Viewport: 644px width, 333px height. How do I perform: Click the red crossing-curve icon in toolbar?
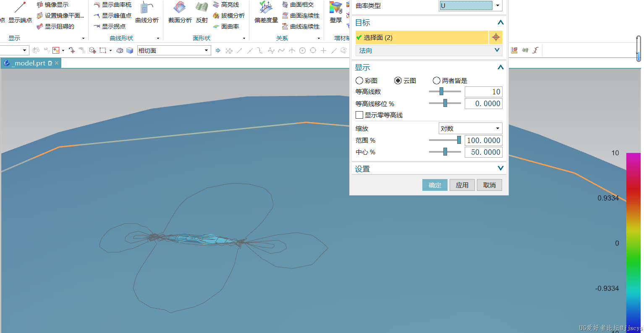pyautogui.click(x=536, y=50)
